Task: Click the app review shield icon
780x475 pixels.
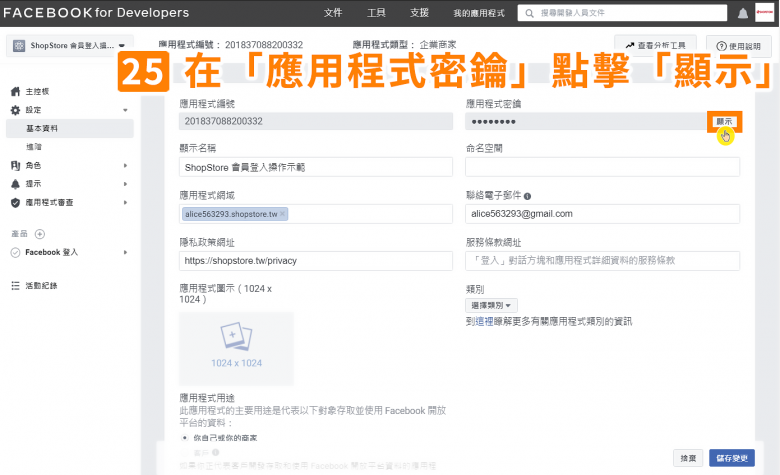Action: click(x=15, y=202)
